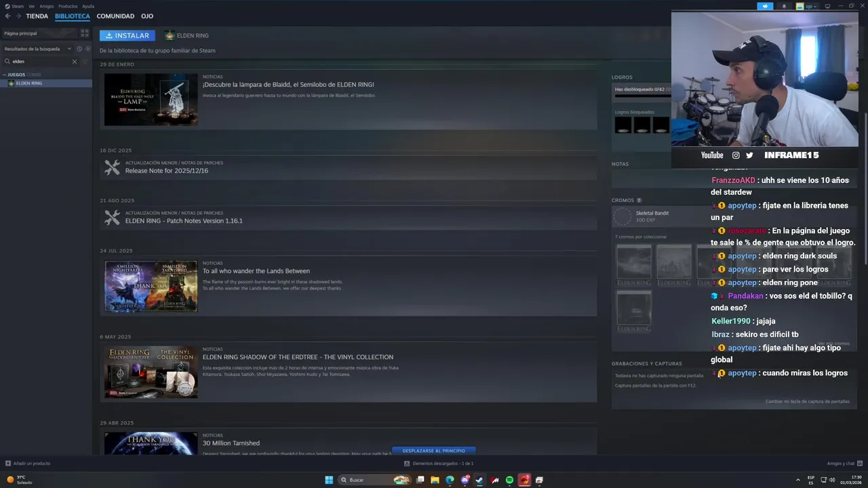
Task: Toggle Big Picture mode monitor icon
Action: (x=827, y=6)
